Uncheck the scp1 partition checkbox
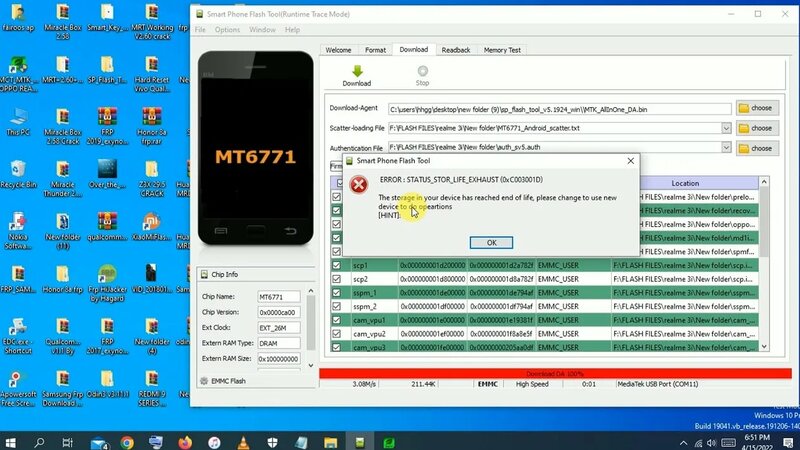The height and width of the screenshot is (450, 800). click(x=336, y=265)
